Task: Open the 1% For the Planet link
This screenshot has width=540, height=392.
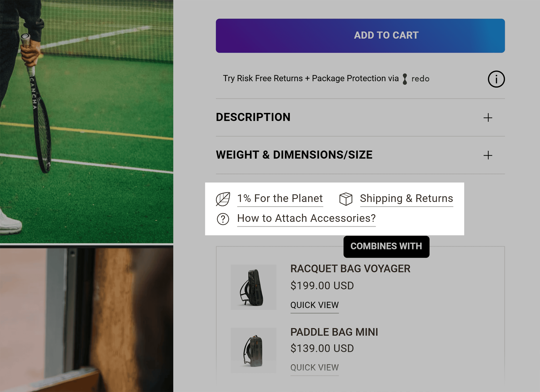Action: pyautogui.click(x=280, y=198)
